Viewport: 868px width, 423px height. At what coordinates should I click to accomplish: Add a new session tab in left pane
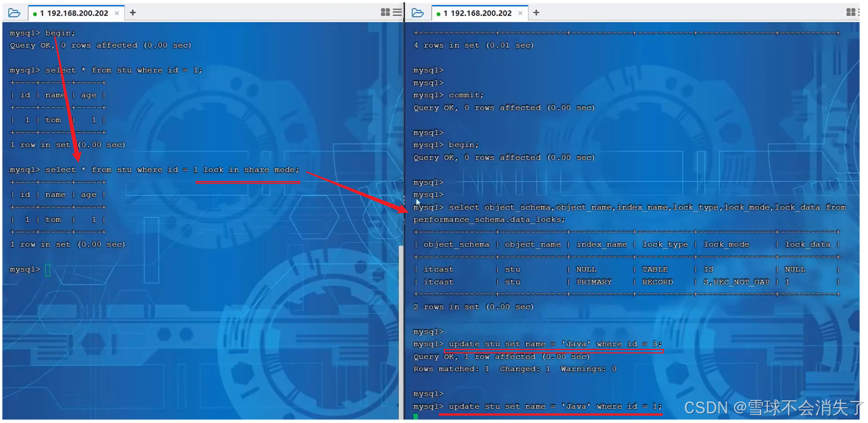(133, 12)
